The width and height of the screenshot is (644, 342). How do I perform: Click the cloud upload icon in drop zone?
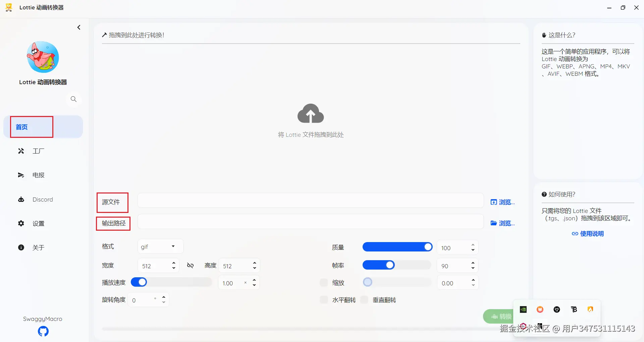click(311, 113)
